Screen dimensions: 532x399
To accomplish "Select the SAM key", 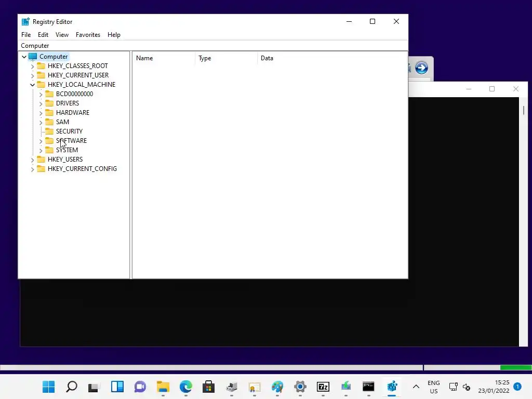I will (62, 122).
